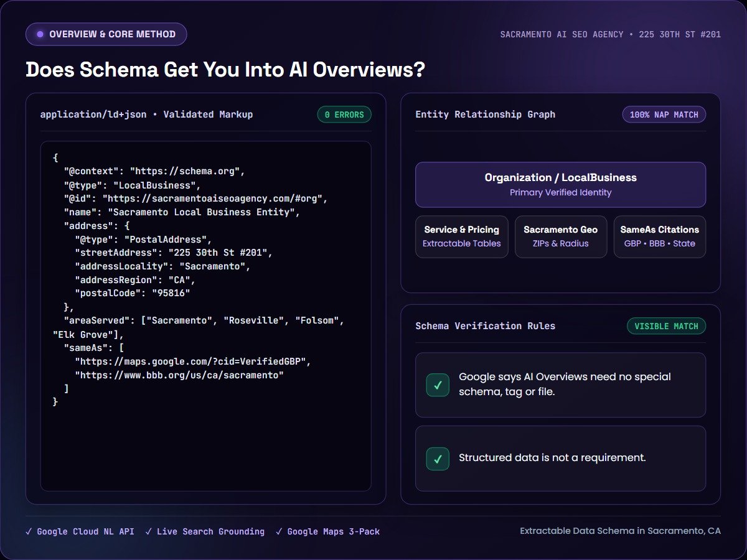Click the "addressLocality": "Sacramento" line

[x=162, y=266]
